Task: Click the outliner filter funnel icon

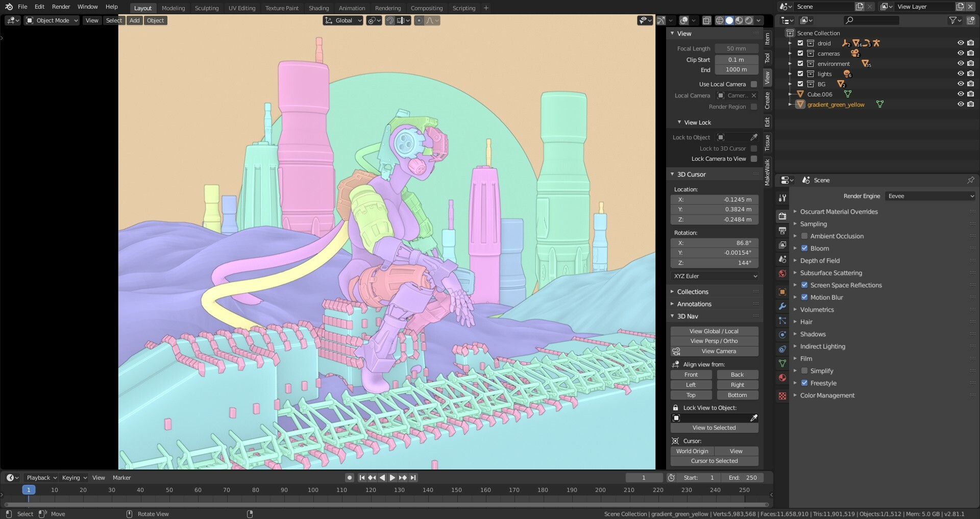Action: point(952,20)
